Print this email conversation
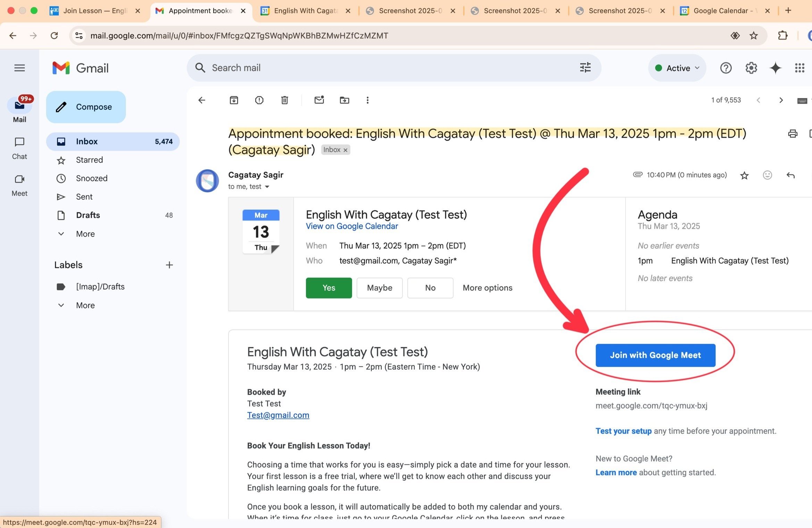The image size is (812, 528). pos(793,134)
